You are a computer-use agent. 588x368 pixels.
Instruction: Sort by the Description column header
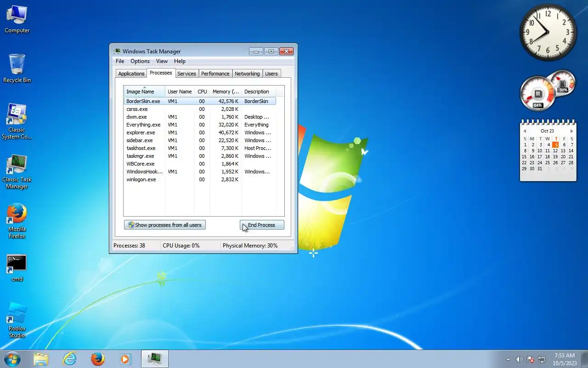click(259, 92)
